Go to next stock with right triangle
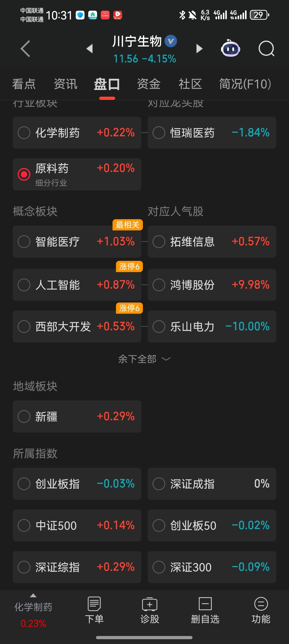289x644 pixels. 199,49
